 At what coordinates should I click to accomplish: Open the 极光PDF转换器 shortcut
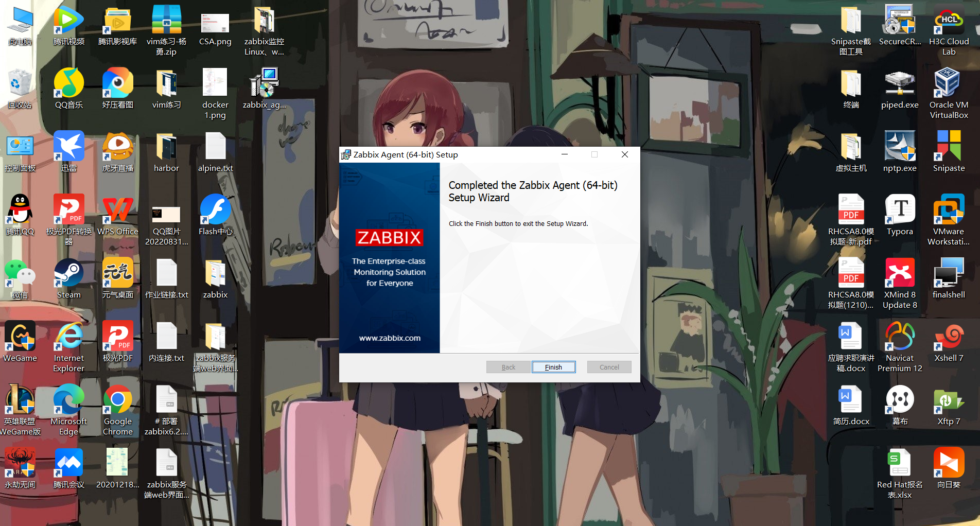69,220
